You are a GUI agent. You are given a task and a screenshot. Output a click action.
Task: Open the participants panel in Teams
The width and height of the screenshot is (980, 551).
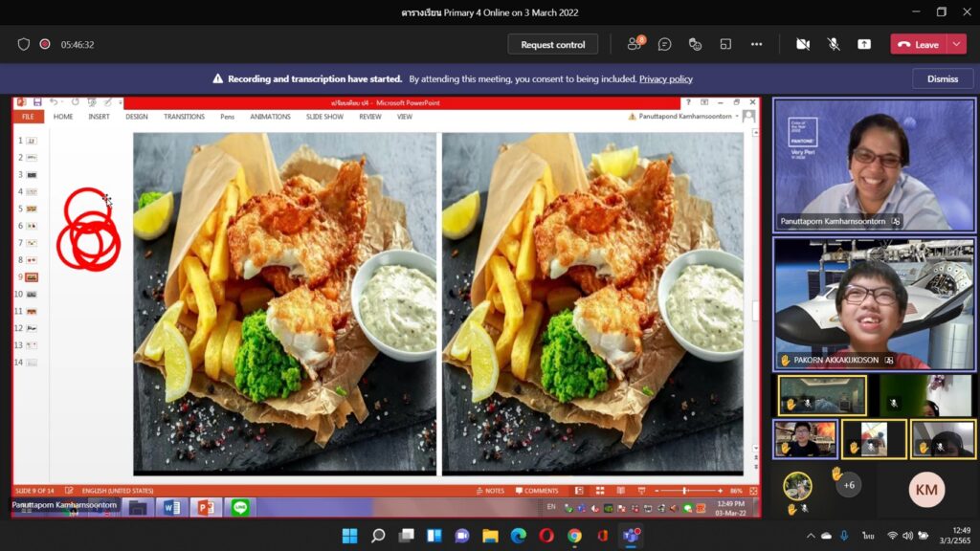635,44
